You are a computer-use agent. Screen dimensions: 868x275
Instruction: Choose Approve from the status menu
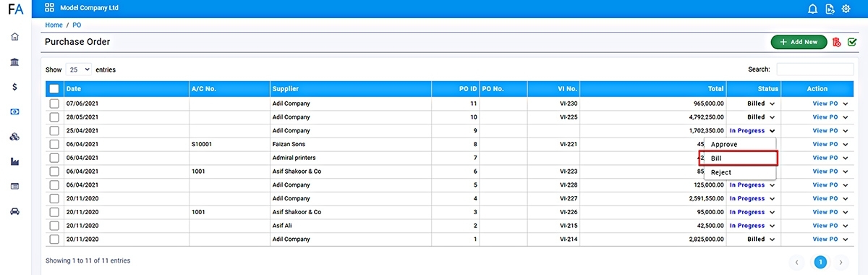click(740, 145)
